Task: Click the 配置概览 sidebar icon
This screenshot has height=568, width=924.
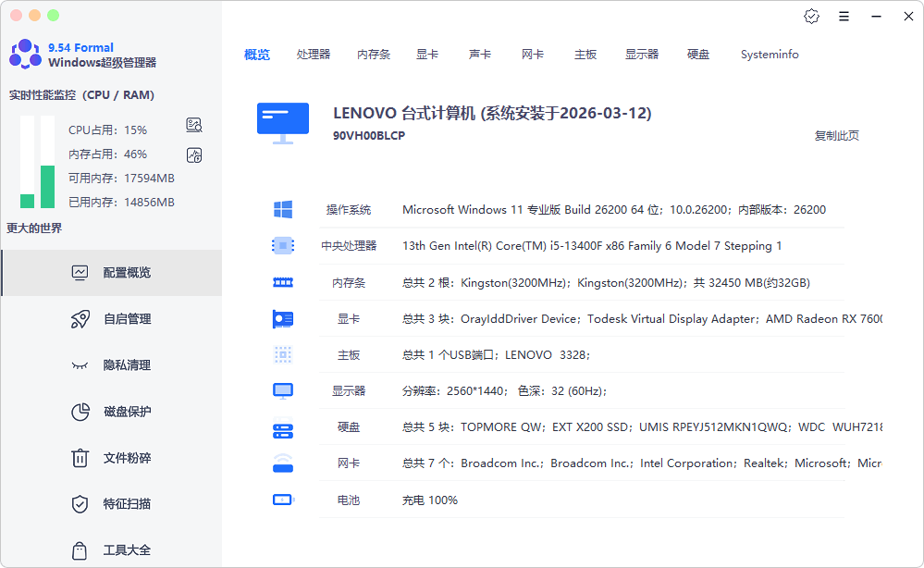Action: (x=80, y=272)
